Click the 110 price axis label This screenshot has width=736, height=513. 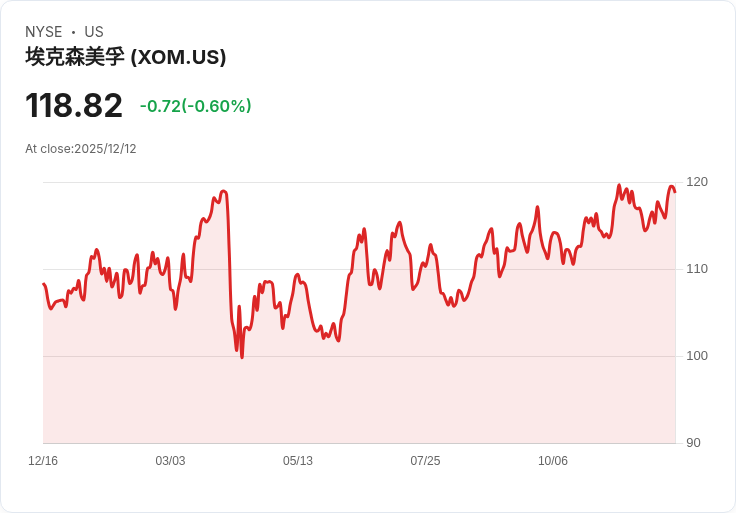point(697,269)
